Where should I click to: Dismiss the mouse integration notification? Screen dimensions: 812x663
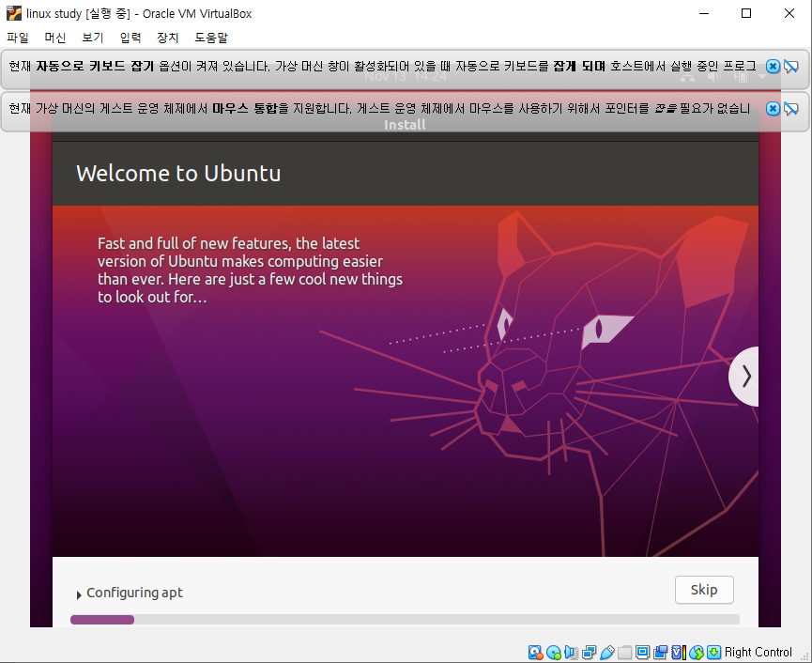pyautogui.click(x=773, y=108)
